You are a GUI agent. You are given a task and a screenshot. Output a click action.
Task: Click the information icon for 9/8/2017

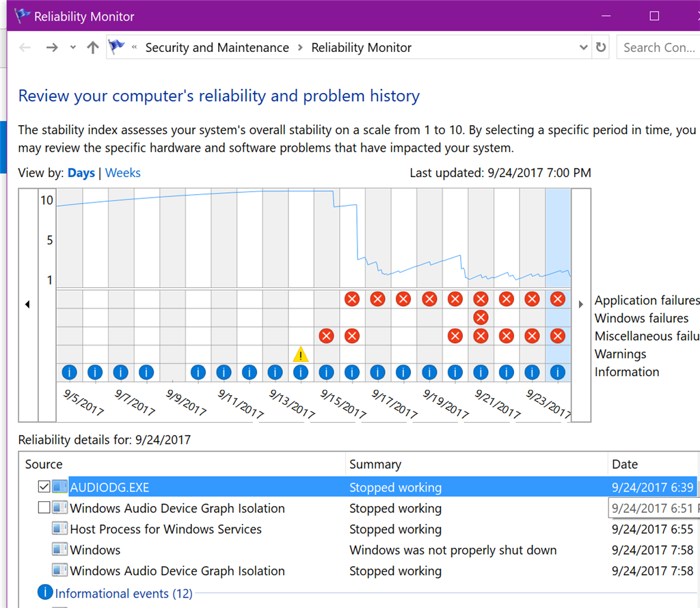click(146, 372)
